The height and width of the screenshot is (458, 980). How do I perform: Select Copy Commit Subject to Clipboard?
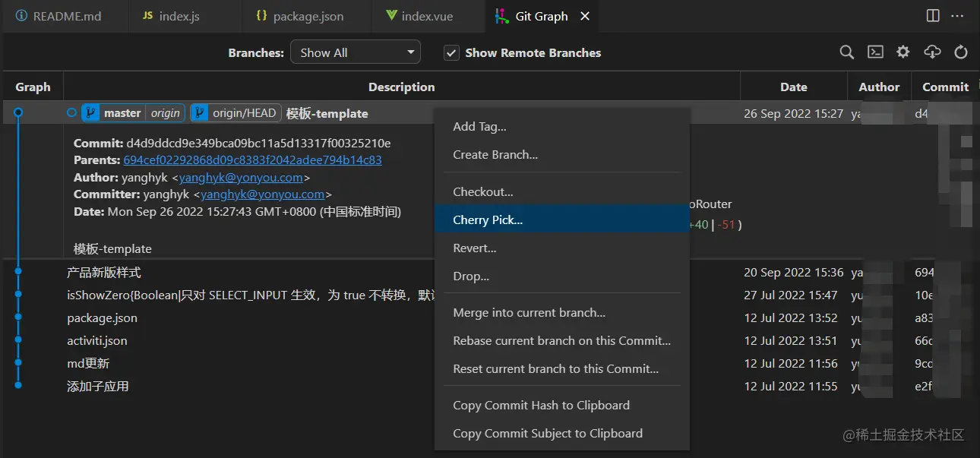(x=562, y=434)
